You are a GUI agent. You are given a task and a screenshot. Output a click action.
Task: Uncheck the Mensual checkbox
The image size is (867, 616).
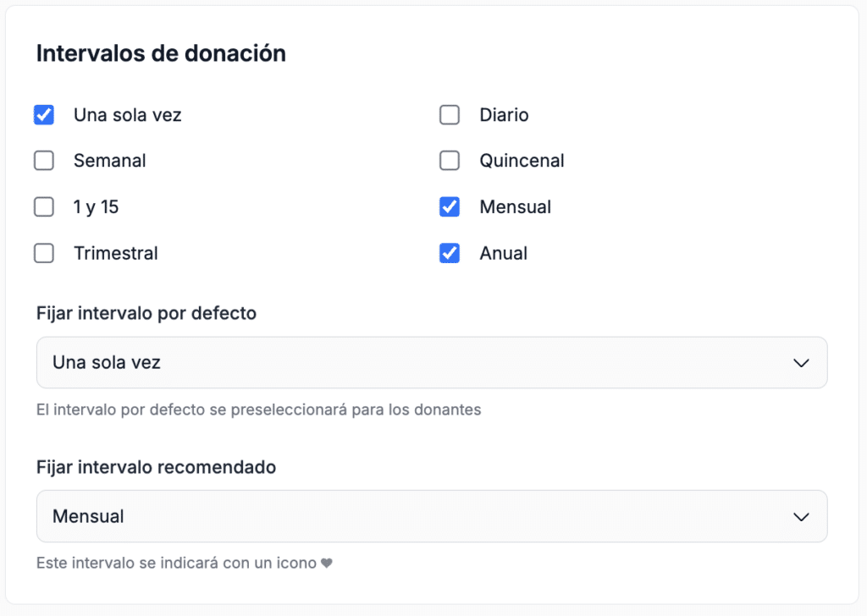pyautogui.click(x=450, y=207)
